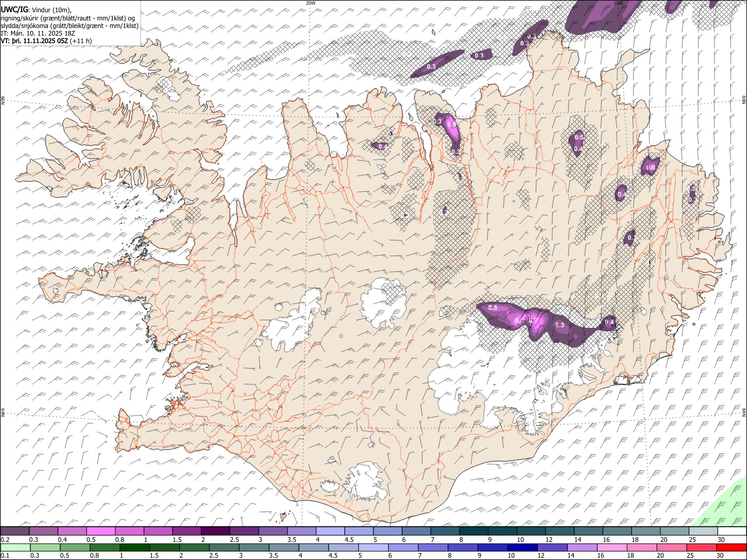Pick the dark teal 8 swatch in upper scale
747x560 pixels.
click(474, 531)
